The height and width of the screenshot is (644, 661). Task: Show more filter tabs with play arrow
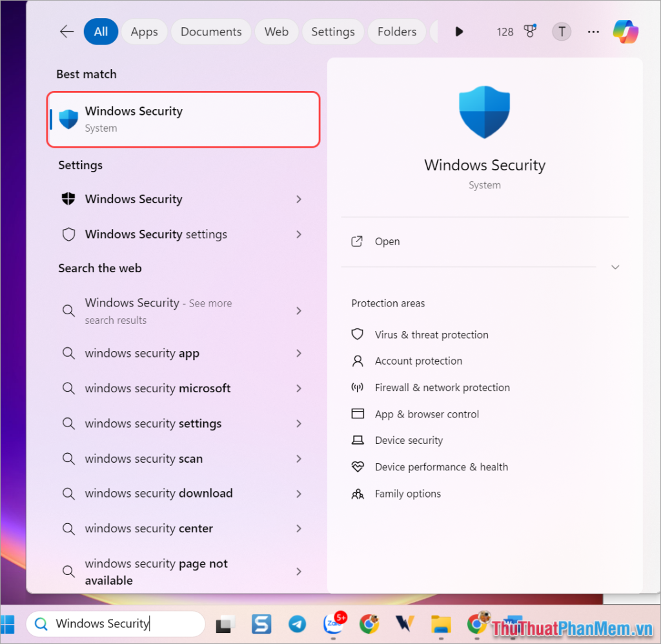(459, 32)
